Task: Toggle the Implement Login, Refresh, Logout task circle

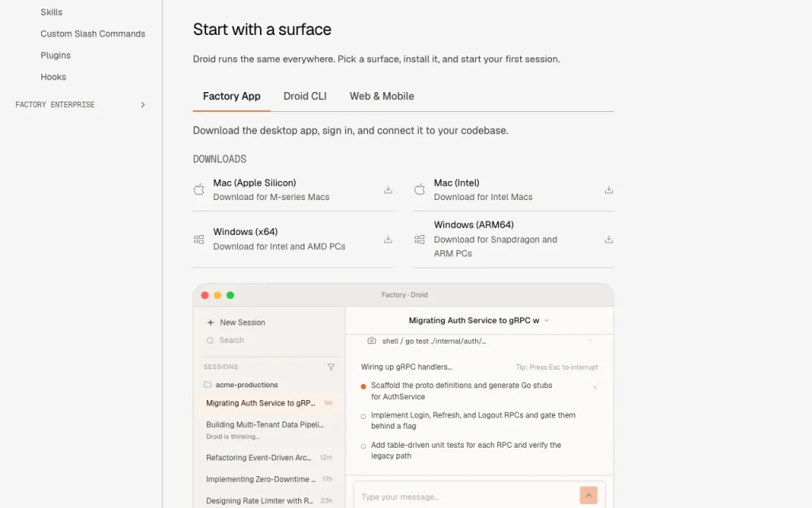Action: click(x=363, y=416)
